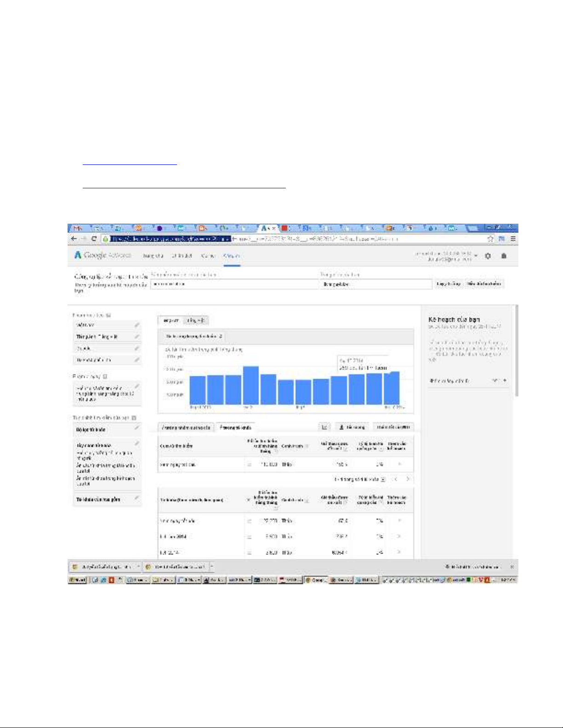The image size is (563, 728).
Task: Open AdWords settings gear icon
Action: point(488,256)
